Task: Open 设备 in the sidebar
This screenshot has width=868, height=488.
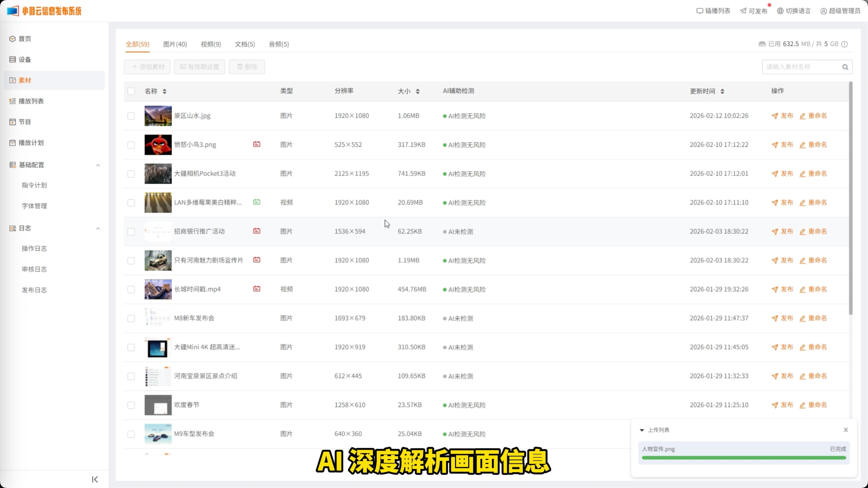Action: click(x=24, y=60)
